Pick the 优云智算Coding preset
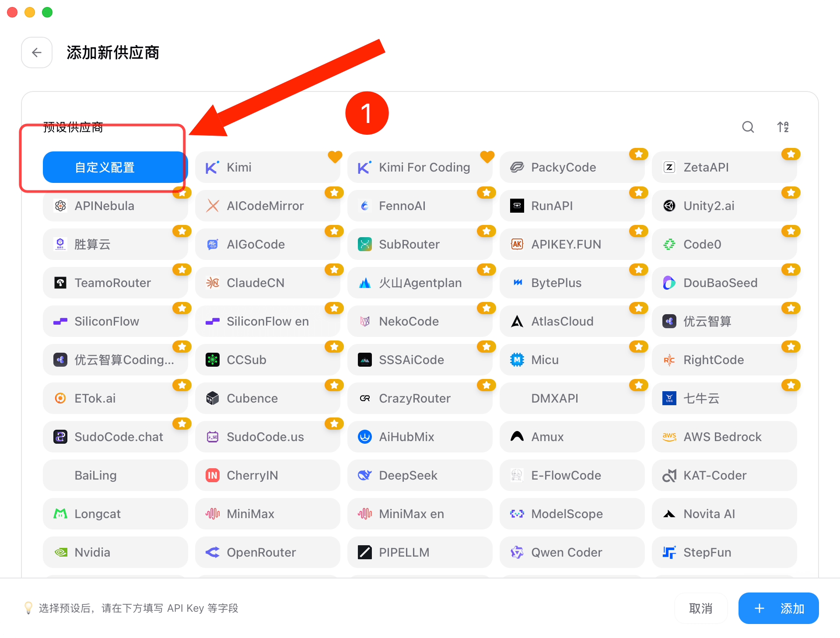The width and height of the screenshot is (840, 638). (x=115, y=360)
